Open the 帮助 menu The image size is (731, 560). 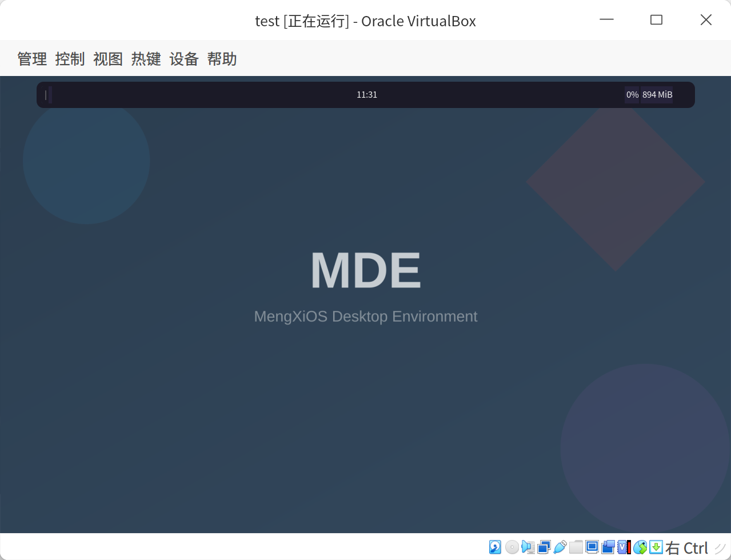222,59
